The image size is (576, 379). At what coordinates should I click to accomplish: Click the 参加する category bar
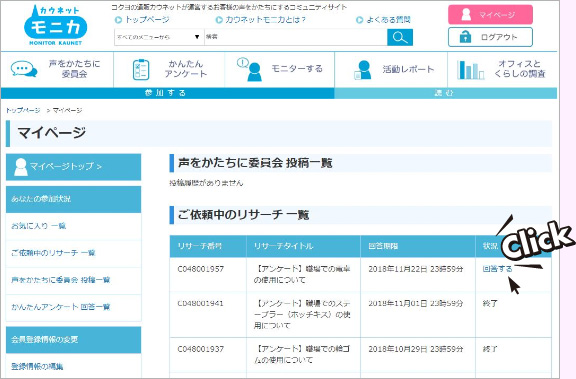tap(168, 93)
